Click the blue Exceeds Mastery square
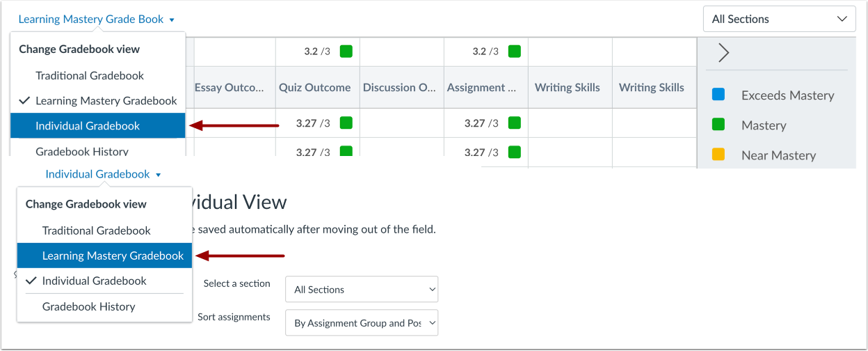This screenshot has height=351, width=868. (718, 95)
